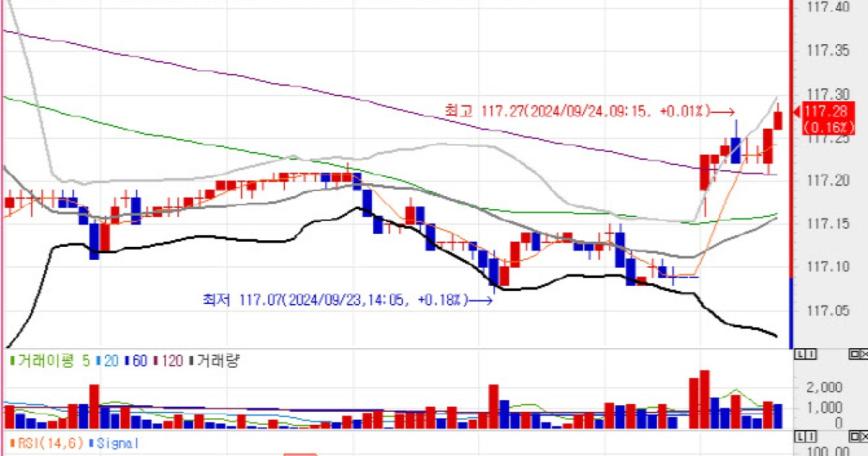
Task: Close the RSI panel using its X icon
Action: [x=864, y=436]
